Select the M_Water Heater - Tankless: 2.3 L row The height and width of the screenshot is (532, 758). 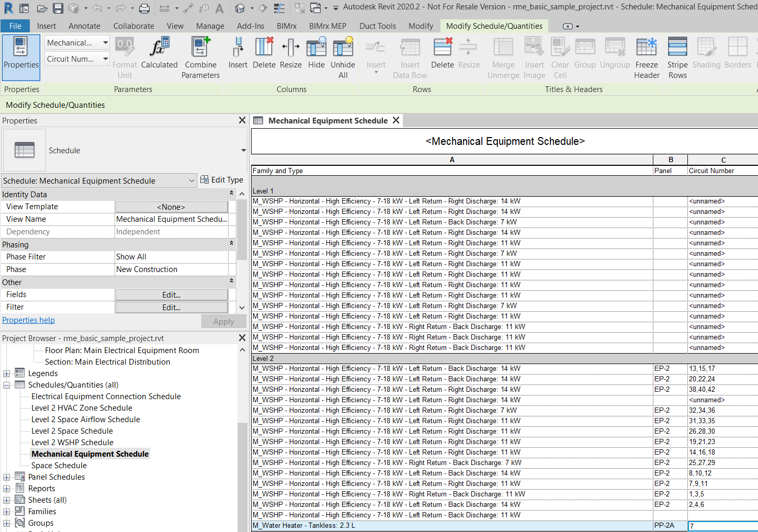pos(452,526)
